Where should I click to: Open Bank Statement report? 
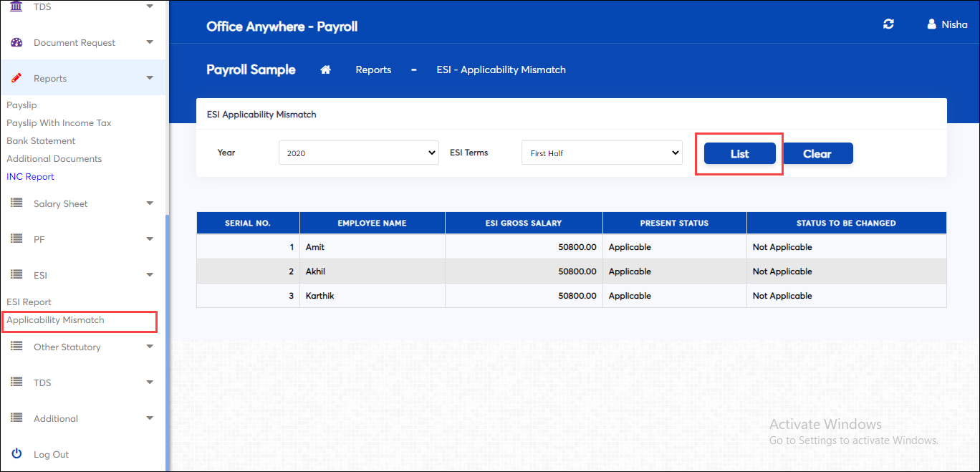(41, 141)
